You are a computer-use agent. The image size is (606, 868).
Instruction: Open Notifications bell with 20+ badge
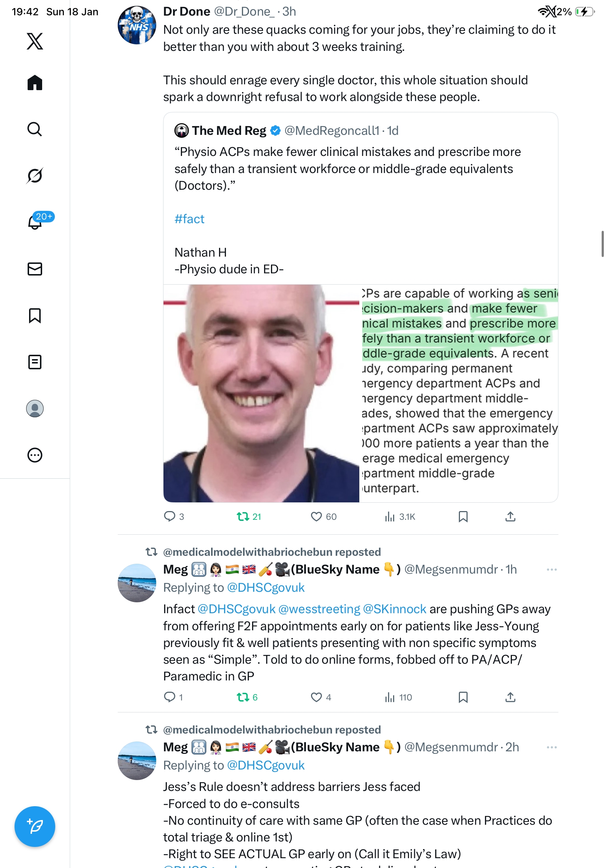click(35, 222)
